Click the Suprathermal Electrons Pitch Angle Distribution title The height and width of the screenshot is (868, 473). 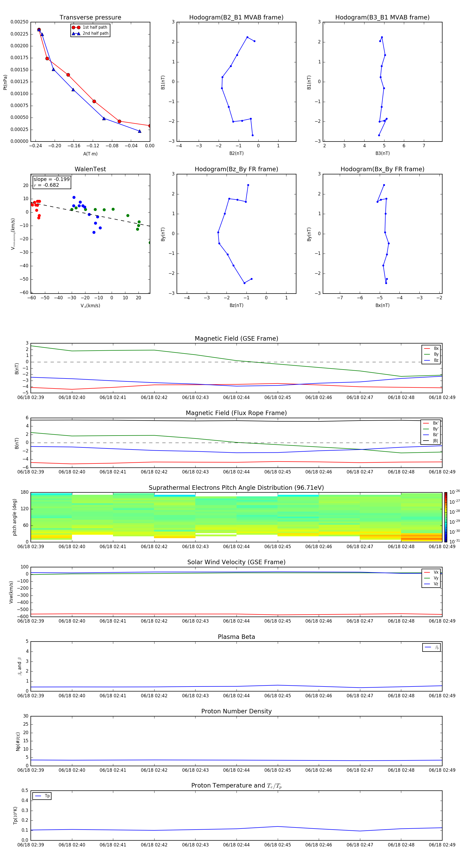point(236,488)
